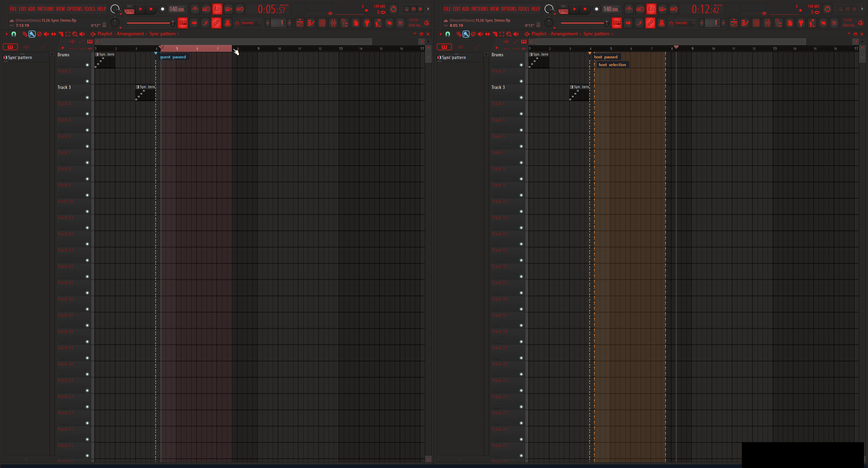The width and height of the screenshot is (868, 468).
Task: Select Sync pattern in right picker panel
Action: pos(460,58)
